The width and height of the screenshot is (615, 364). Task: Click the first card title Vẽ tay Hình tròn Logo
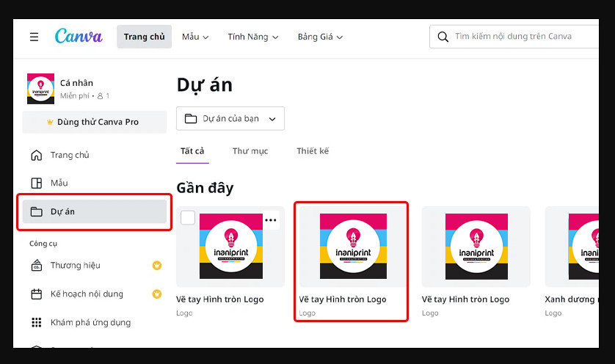219,299
